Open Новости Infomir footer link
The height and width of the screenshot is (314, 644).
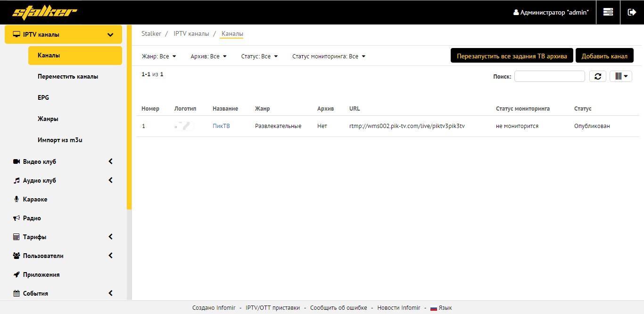[x=399, y=308]
